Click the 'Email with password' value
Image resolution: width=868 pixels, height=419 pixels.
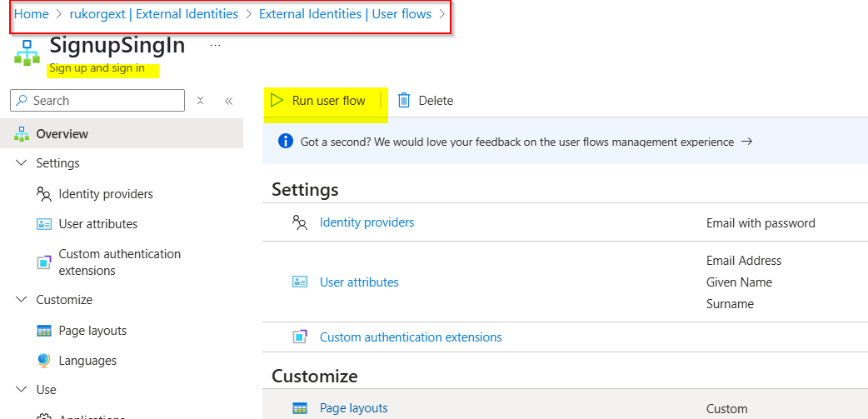tap(761, 223)
